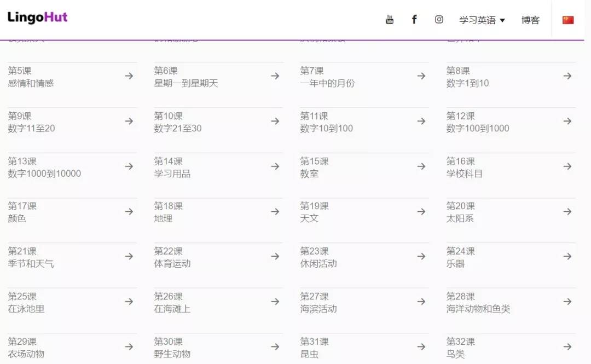591x364 pixels.
Task: Click the 博客 menu item
Action: pyautogui.click(x=530, y=20)
